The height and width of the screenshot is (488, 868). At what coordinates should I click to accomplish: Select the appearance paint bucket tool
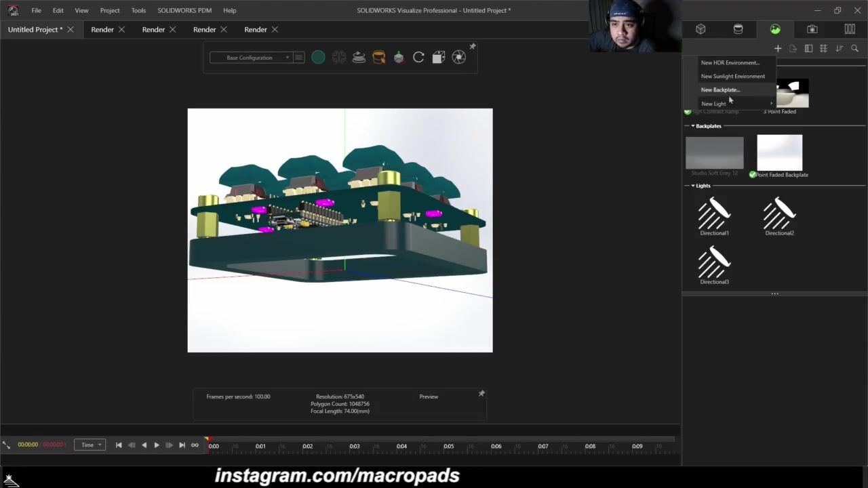tap(378, 58)
